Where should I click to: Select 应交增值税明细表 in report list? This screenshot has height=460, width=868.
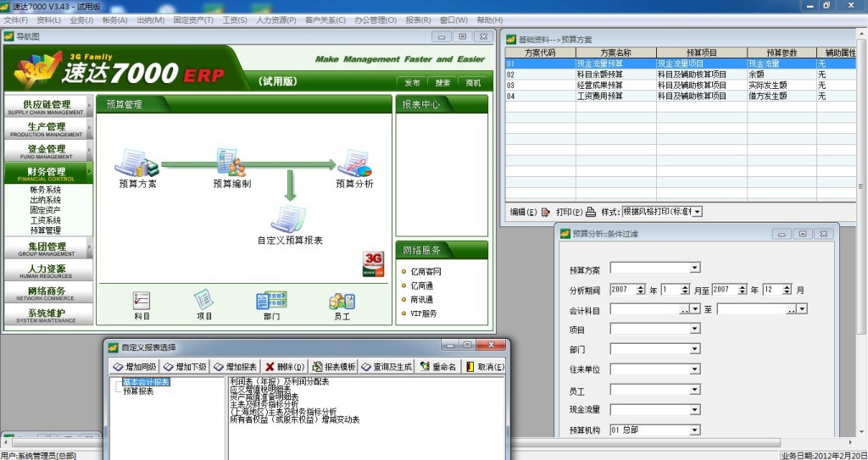(x=260, y=390)
